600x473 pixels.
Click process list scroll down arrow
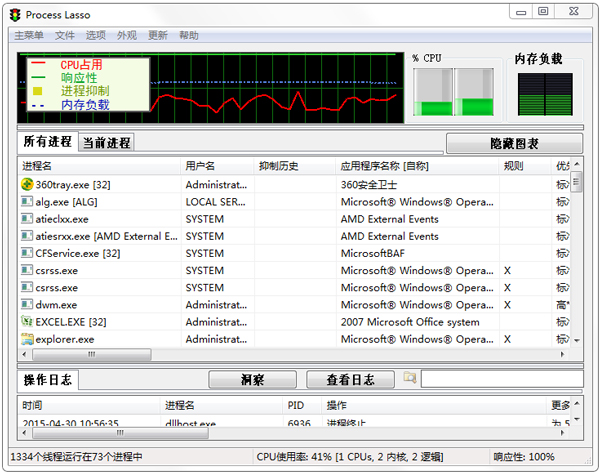577,341
